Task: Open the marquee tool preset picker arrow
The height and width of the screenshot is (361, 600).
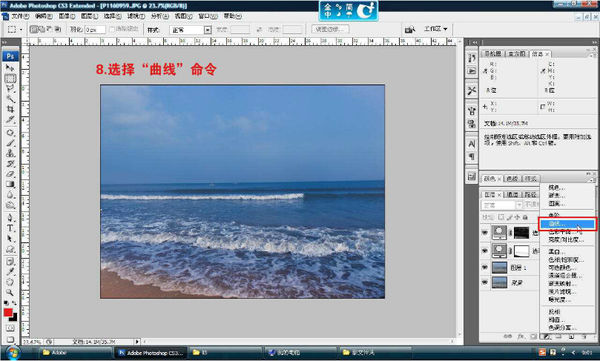Action: [x=21, y=29]
